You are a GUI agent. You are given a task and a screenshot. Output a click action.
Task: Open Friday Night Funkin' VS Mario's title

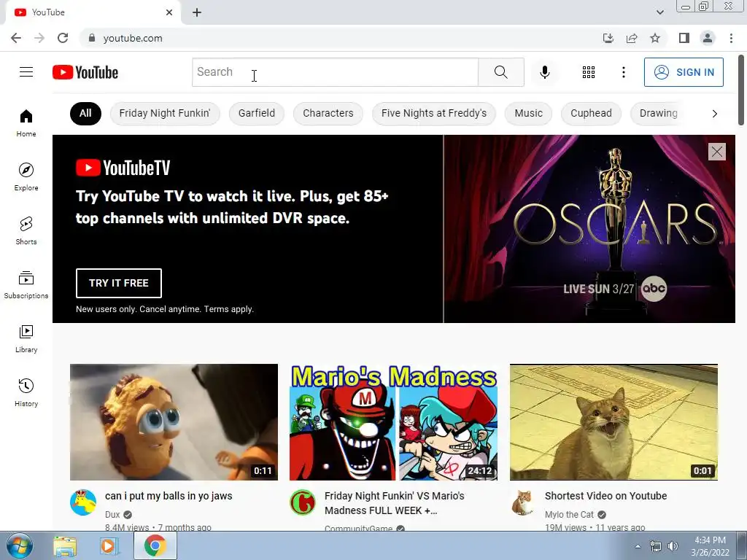pos(395,503)
